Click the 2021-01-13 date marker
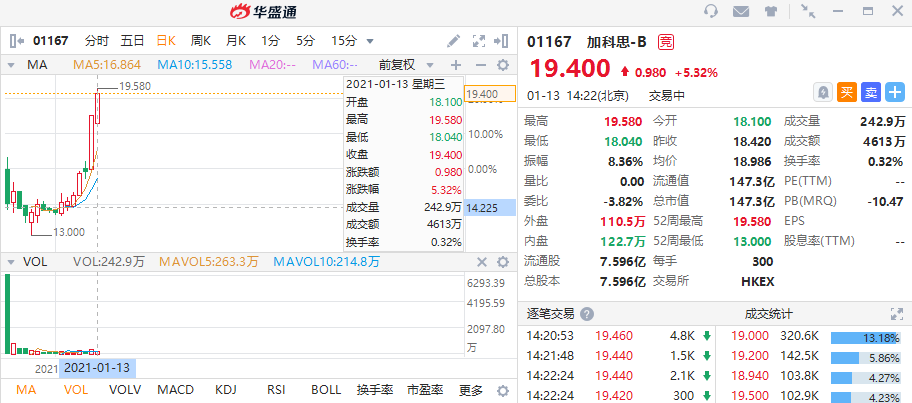This screenshot has width=912, height=403. (x=97, y=368)
